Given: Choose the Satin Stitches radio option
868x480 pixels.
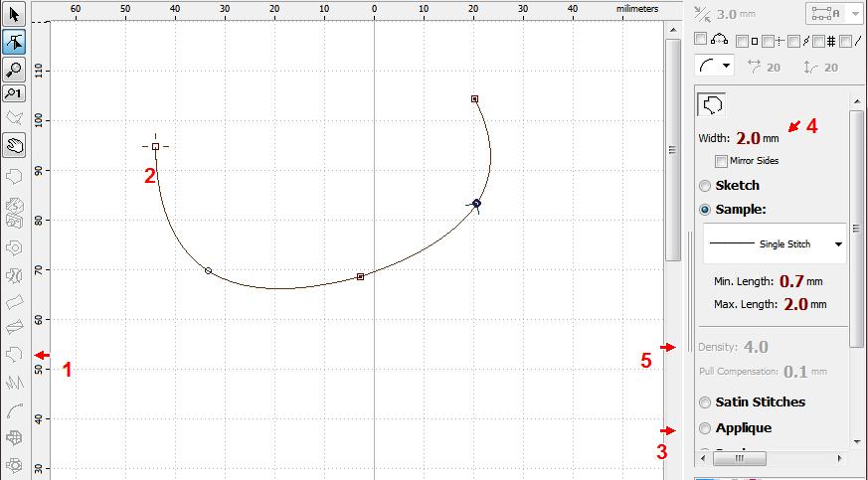Looking at the screenshot, I should (705, 402).
